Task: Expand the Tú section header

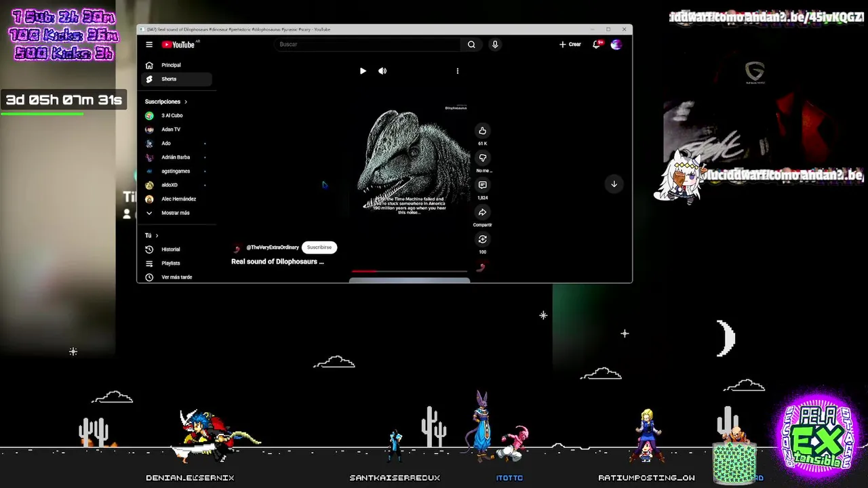Action: click(x=151, y=236)
